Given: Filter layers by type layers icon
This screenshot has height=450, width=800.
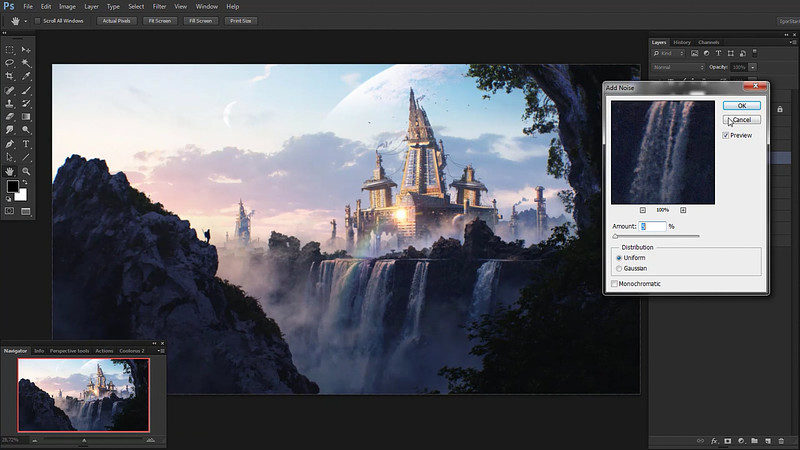Looking at the screenshot, I should coord(718,53).
